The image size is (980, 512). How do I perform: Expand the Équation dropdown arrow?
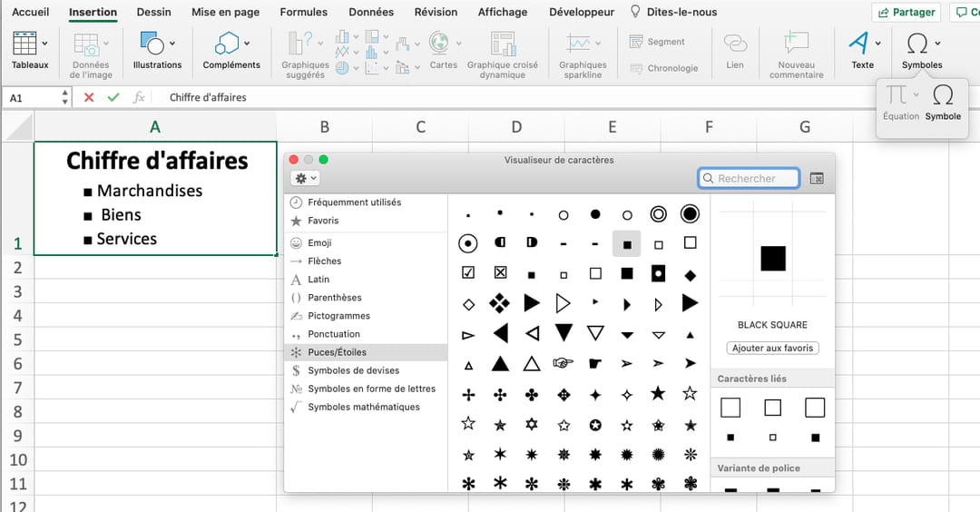[916, 95]
